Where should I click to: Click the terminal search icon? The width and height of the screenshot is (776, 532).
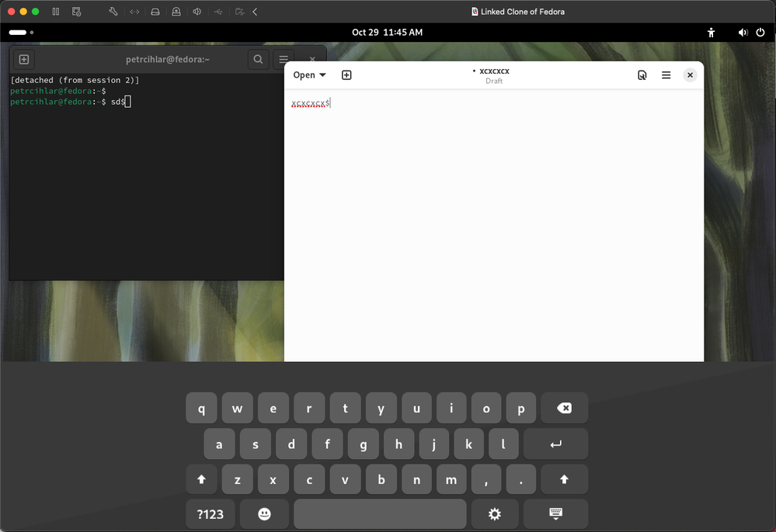coord(258,59)
